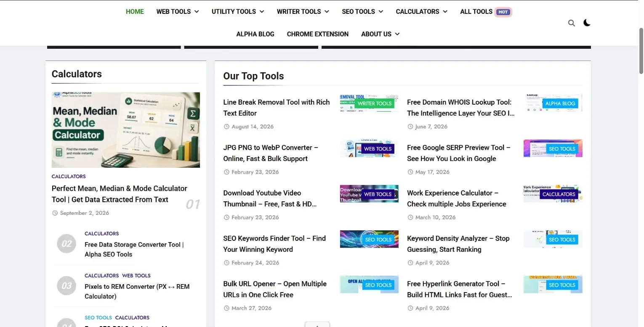644x327 pixels.
Task: Open Keyword Density Analyzer article
Action: point(458,244)
